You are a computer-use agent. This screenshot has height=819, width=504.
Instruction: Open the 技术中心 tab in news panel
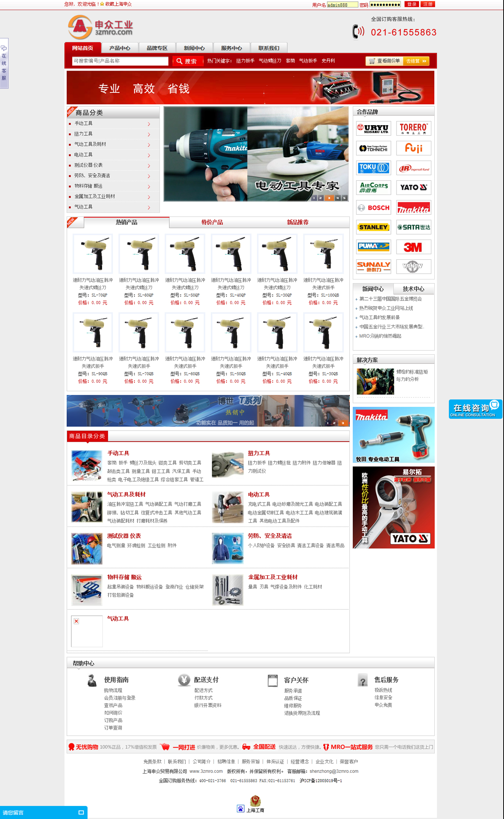click(413, 289)
